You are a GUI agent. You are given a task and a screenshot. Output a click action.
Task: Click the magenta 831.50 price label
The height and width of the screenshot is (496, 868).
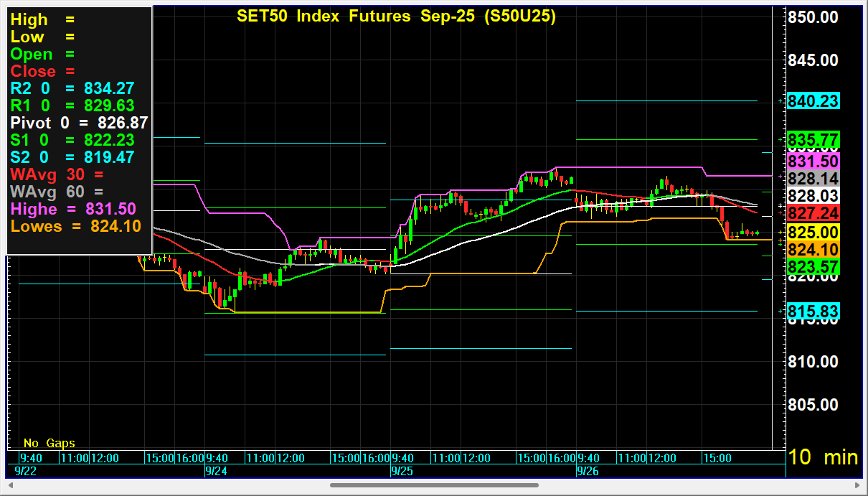click(813, 161)
